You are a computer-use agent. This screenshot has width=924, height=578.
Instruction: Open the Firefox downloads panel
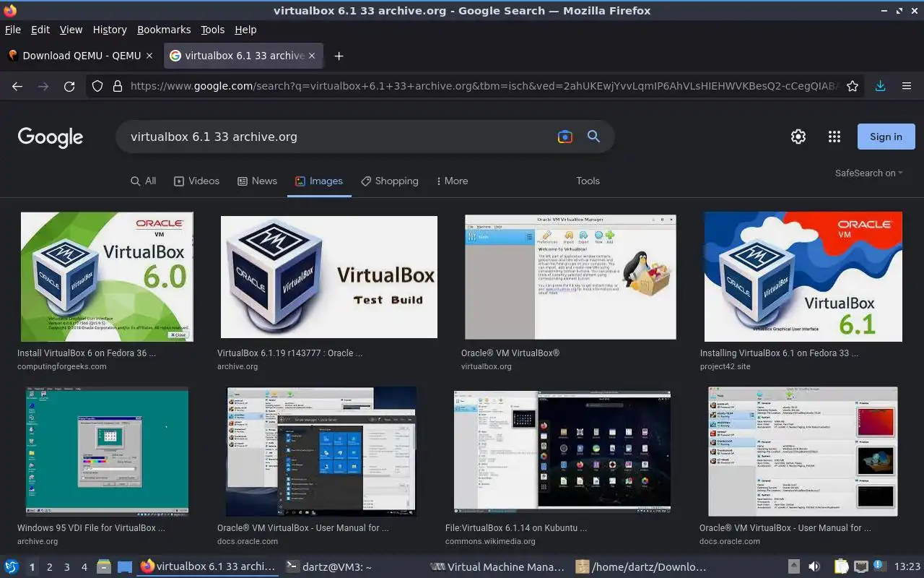pos(880,86)
